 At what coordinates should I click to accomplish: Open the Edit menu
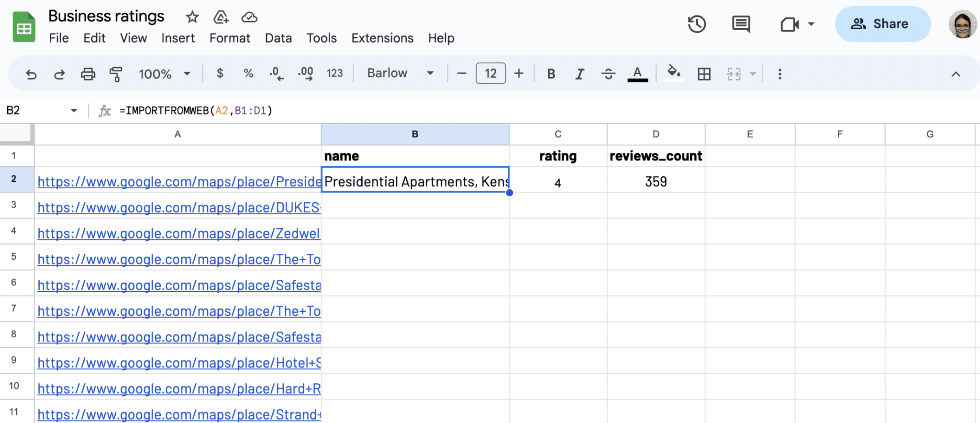pos(94,38)
